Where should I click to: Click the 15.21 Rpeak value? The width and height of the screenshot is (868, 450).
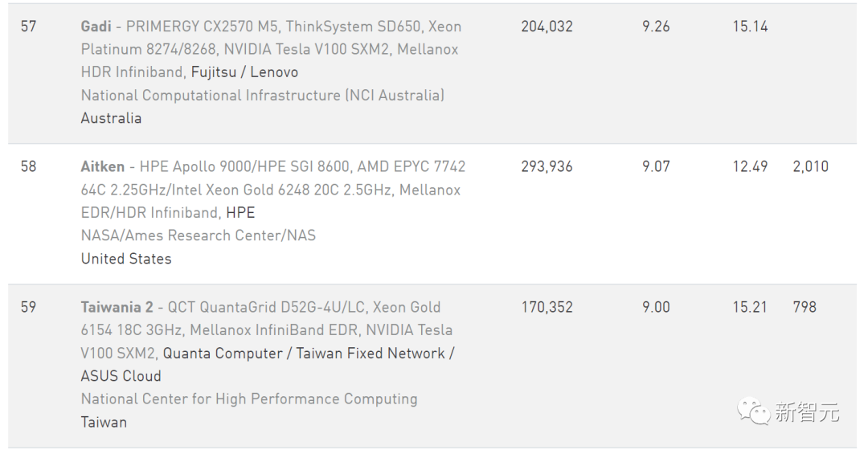pos(750,307)
